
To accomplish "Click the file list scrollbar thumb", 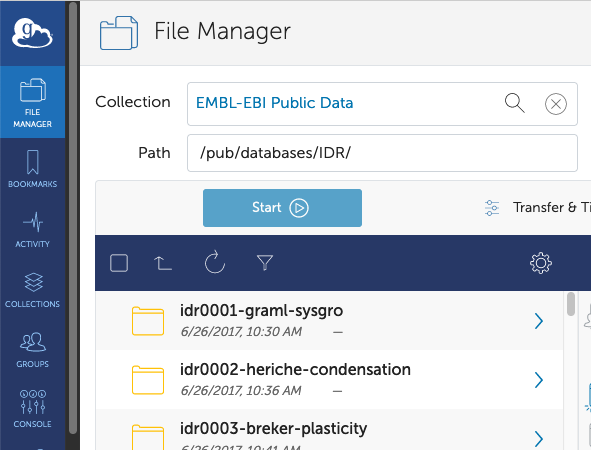I will tap(571, 304).
